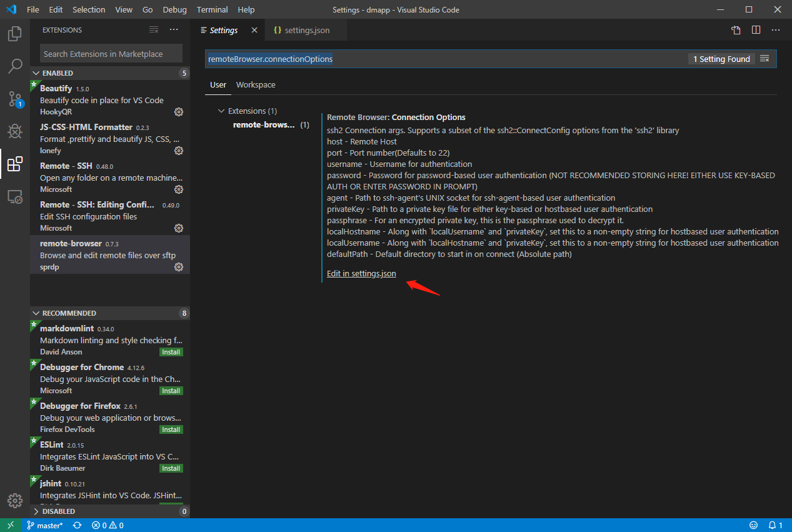This screenshot has width=792, height=532.
Task: Open notifications bell in status bar
Action: [x=775, y=525]
